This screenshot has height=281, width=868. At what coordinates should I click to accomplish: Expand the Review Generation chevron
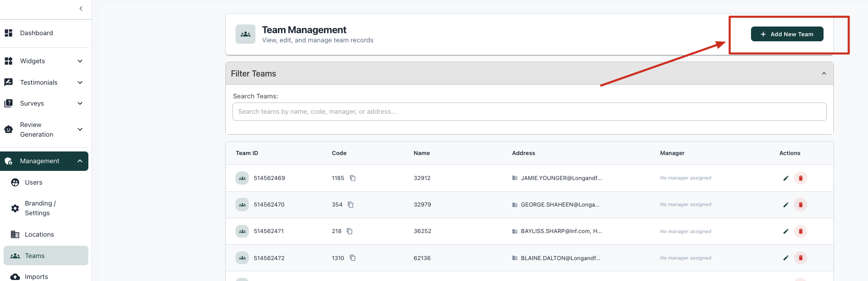[80, 130]
